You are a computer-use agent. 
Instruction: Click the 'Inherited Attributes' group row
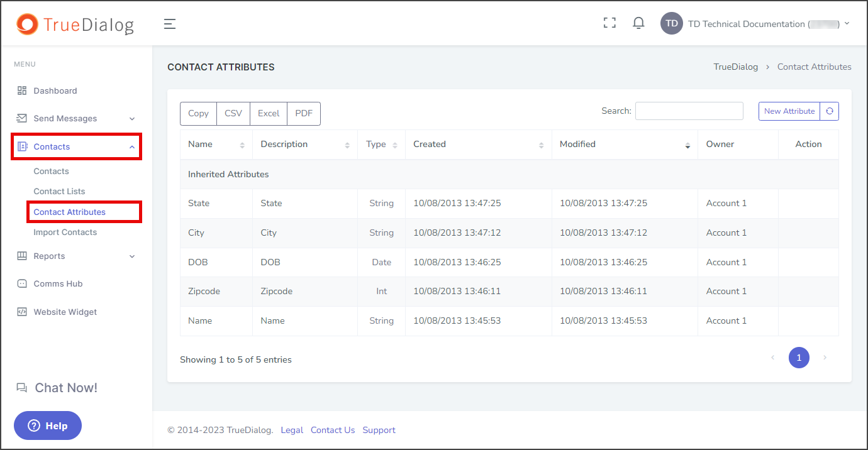pyautogui.click(x=509, y=174)
